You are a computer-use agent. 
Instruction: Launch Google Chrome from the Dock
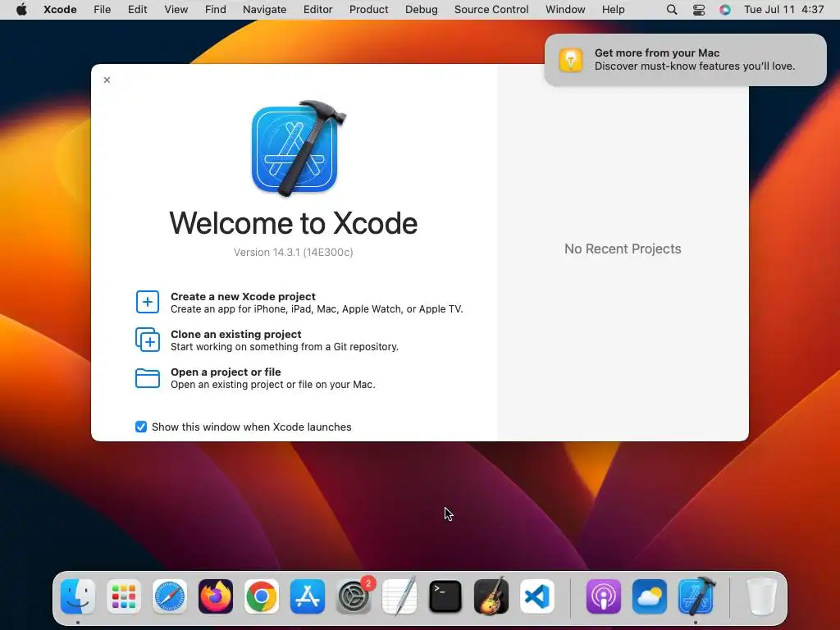pyautogui.click(x=262, y=596)
